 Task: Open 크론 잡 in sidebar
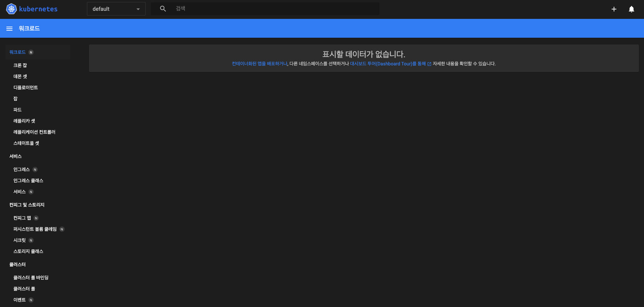point(20,65)
